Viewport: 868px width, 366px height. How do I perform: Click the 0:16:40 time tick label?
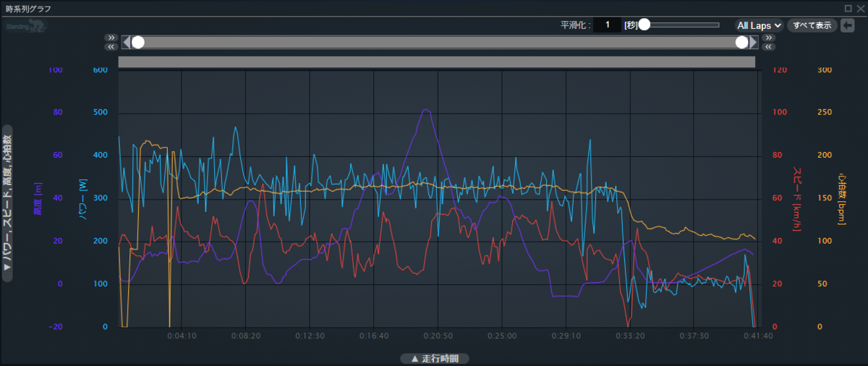[x=374, y=336]
